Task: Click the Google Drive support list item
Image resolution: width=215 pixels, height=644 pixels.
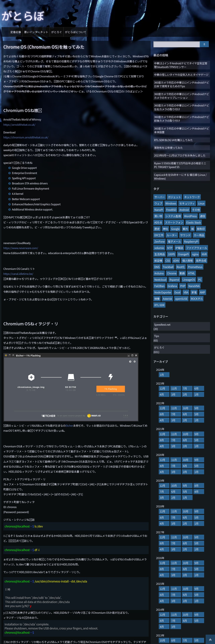Action: click(24, 168)
